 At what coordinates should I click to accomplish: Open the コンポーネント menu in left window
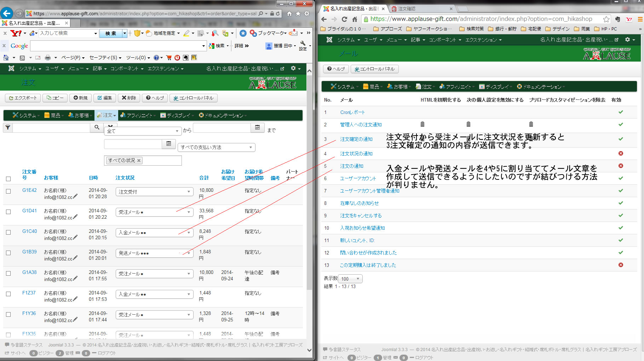126,69
